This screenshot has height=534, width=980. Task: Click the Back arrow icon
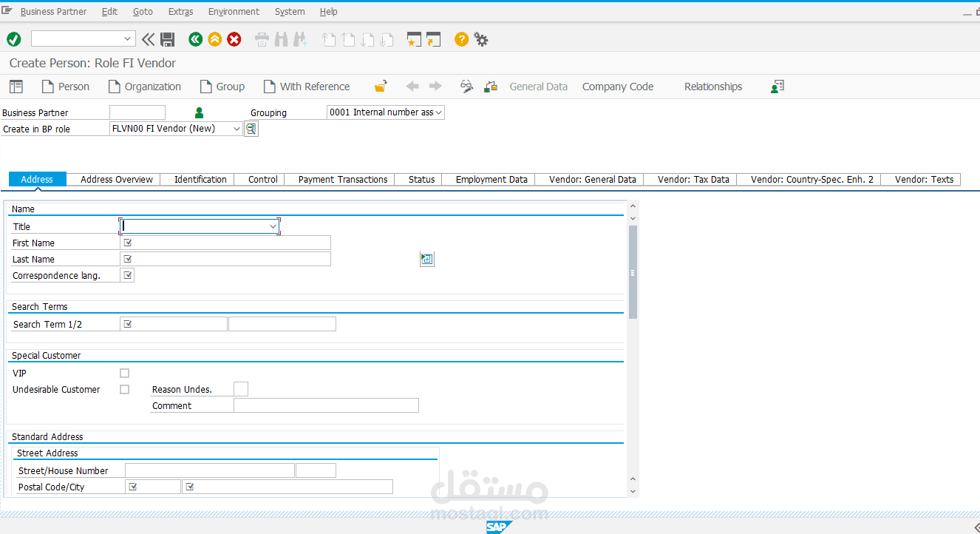pos(195,39)
